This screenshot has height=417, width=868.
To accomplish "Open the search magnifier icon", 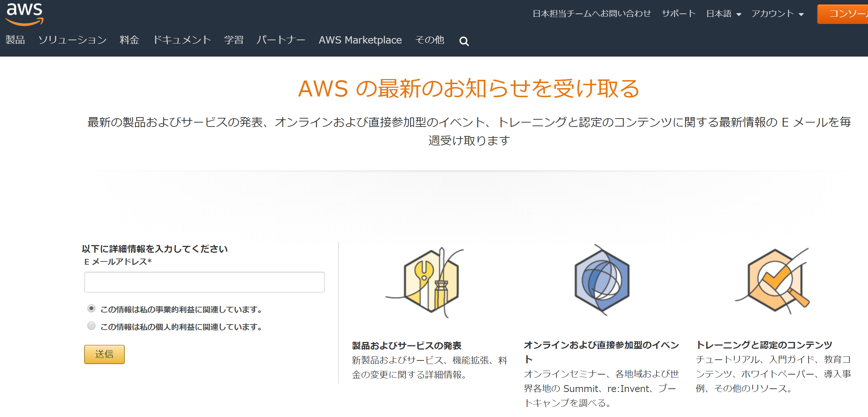I will [464, 41].
